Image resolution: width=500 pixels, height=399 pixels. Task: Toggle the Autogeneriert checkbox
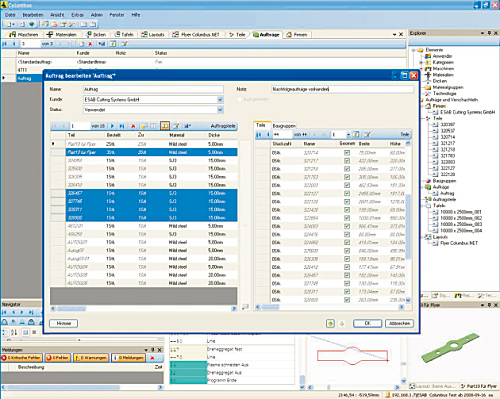point(239,99)
